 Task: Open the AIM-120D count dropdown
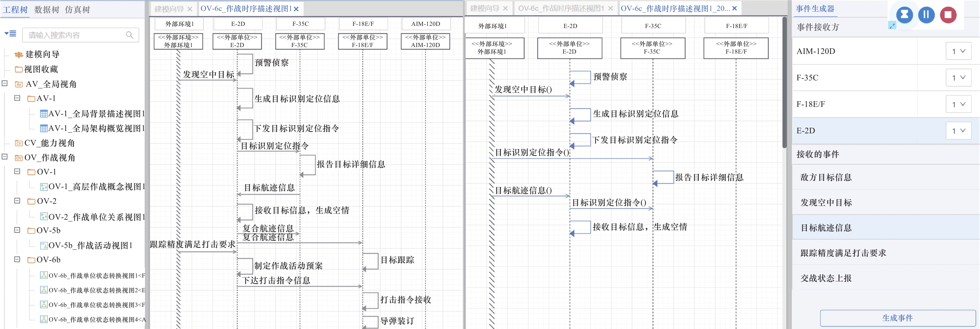[x=958, y=51]
